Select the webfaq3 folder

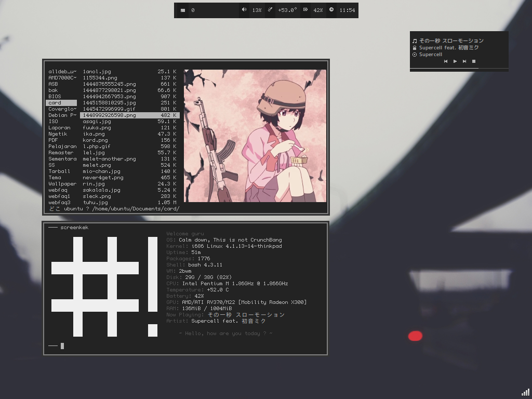tap(59, 203)
